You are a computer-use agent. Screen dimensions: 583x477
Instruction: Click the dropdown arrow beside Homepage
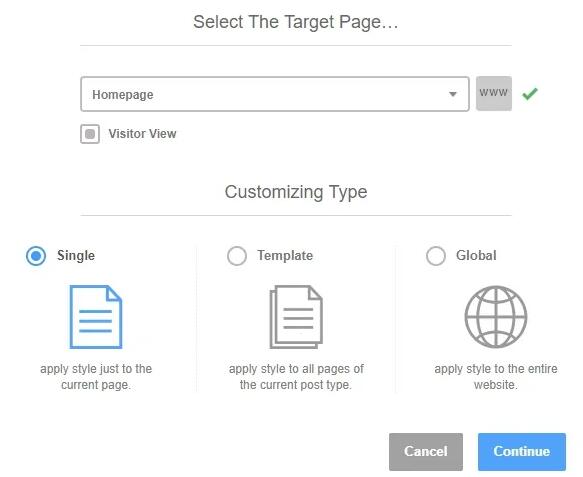[x=452, y=94]
